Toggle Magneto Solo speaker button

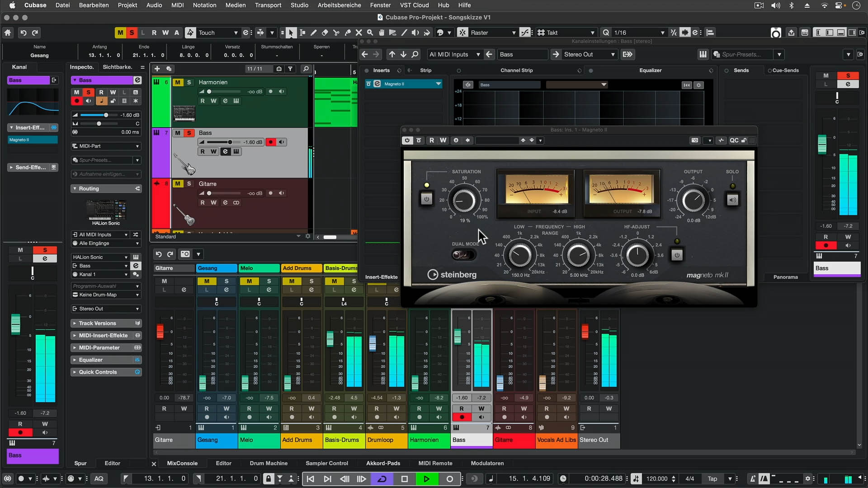point(732,199)
